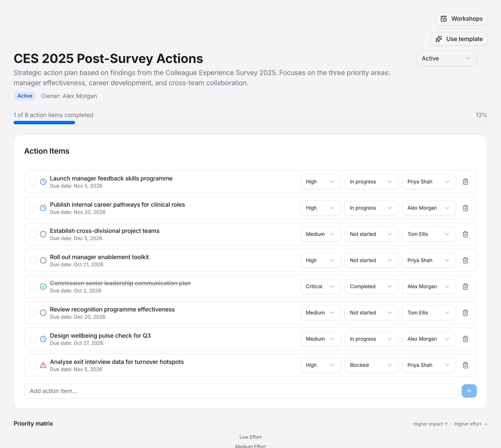The width and height of the screenshot is (501, 448).
Task: Click the red blocked warning icon on exit interview row
Action: (x=43, y=365)
